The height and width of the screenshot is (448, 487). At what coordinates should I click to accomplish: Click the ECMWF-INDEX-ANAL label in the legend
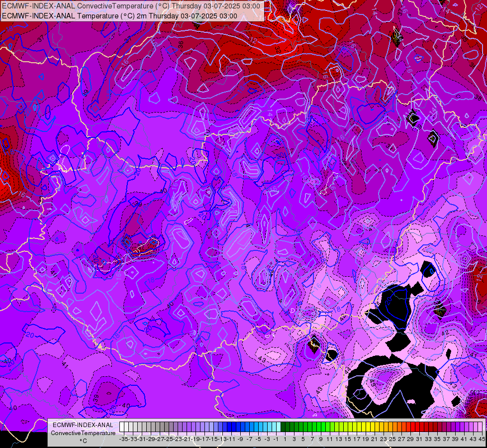(x=83, y=425)
